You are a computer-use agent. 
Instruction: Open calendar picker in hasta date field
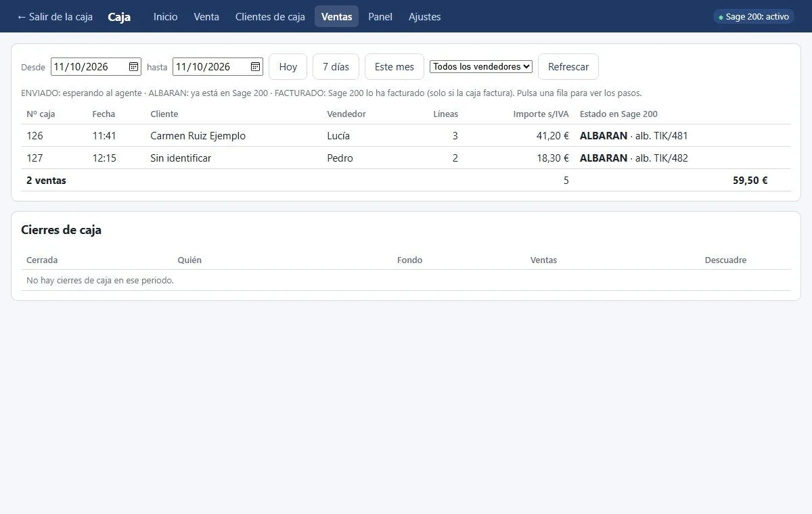[255, 66]
